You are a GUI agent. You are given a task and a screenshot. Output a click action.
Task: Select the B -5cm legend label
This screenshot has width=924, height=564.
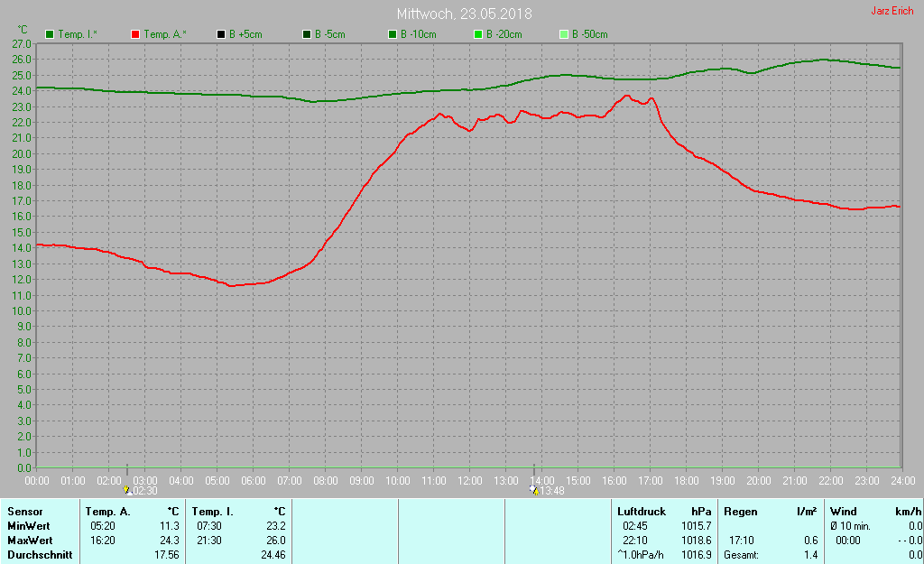[x=330, y=34]
